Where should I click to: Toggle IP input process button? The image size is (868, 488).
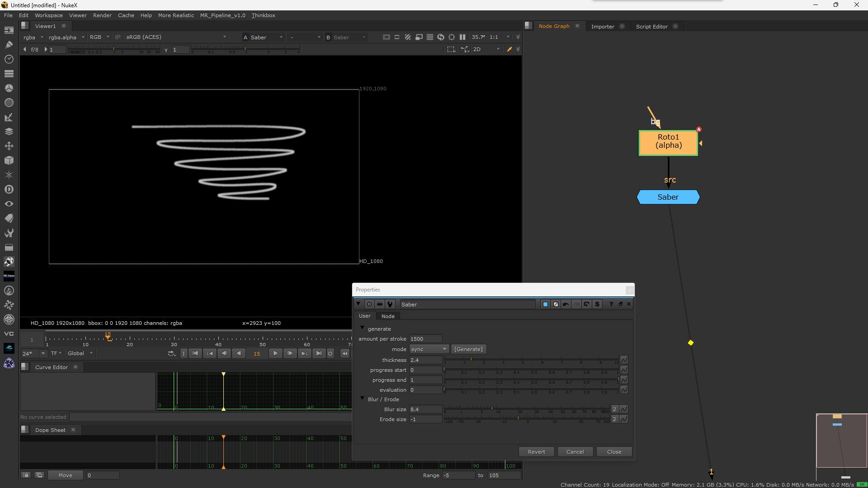click(x=118, y=37)
